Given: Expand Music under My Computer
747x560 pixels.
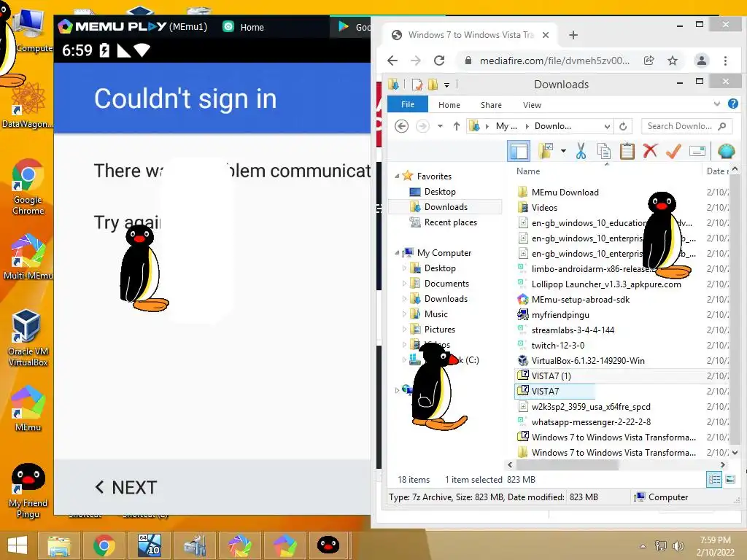Looking at the screenshot, I should point(404,314).
